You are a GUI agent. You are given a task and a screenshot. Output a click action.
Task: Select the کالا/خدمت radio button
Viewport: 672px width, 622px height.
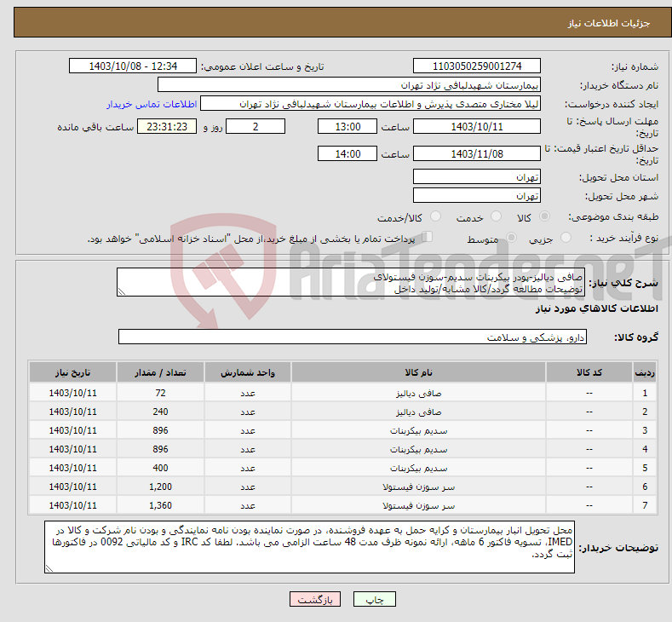(435, 216)
